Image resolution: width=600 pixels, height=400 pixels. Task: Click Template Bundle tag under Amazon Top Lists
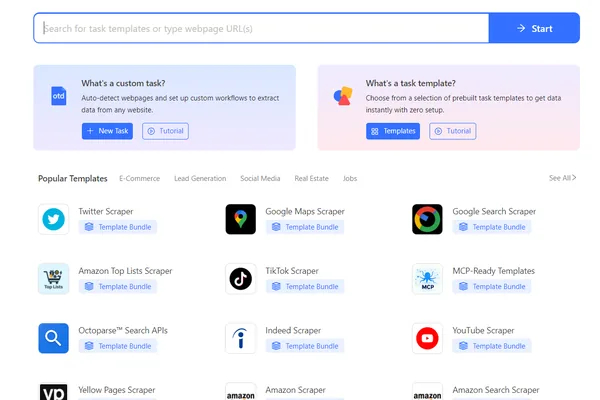(x=118, y=286)
